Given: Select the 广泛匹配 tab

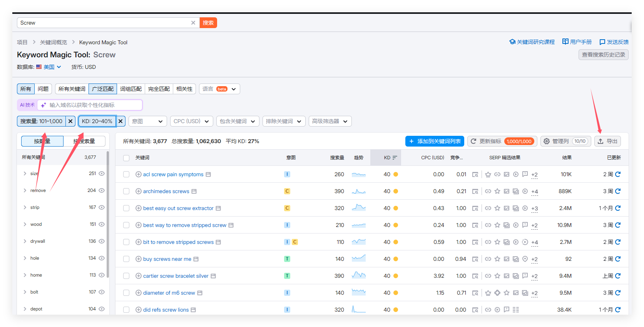Looking at the screenshot, I should point(103,89).
